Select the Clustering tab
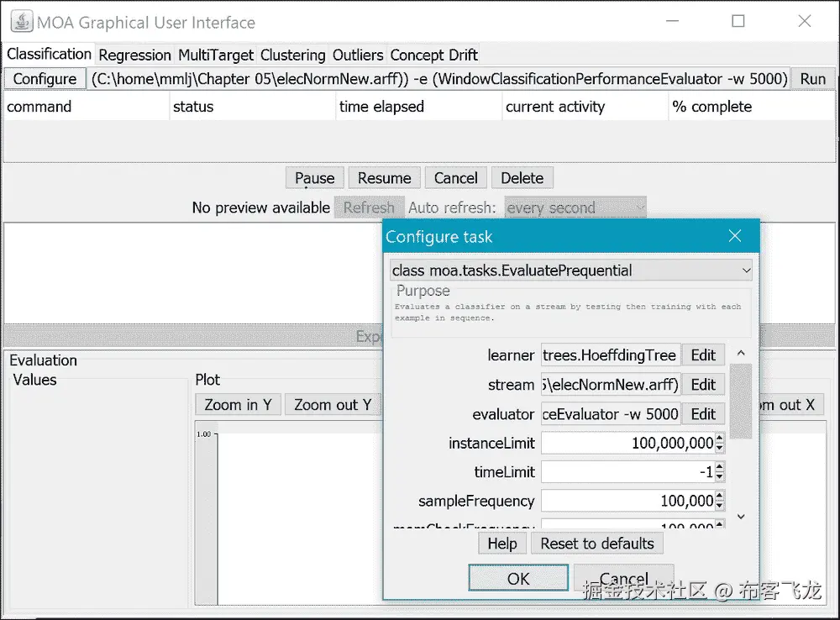 [x=292, y=55]
